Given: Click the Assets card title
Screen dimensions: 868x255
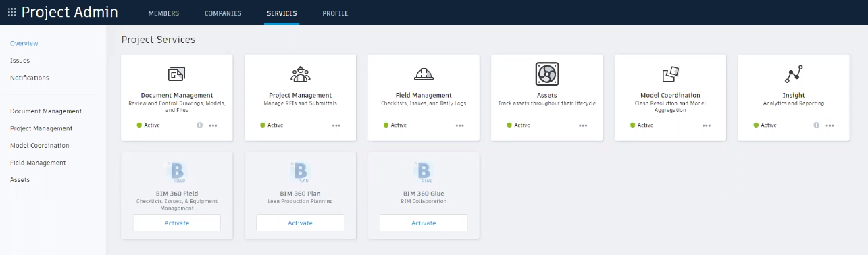Looking at the screenshot, I should point(547,95).
